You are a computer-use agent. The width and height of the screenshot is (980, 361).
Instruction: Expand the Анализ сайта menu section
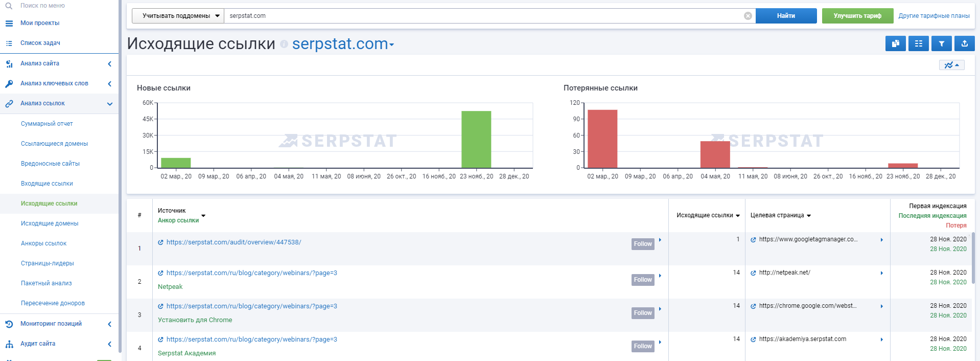click(x=109, y=64)
